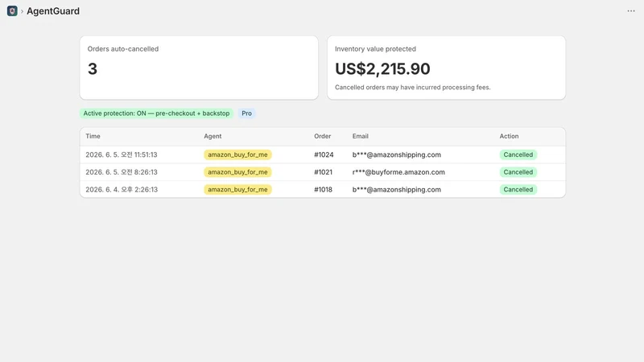Viewport: 644px width, 362px height.
Task: Open order #1018
Action: click(324, 190)
